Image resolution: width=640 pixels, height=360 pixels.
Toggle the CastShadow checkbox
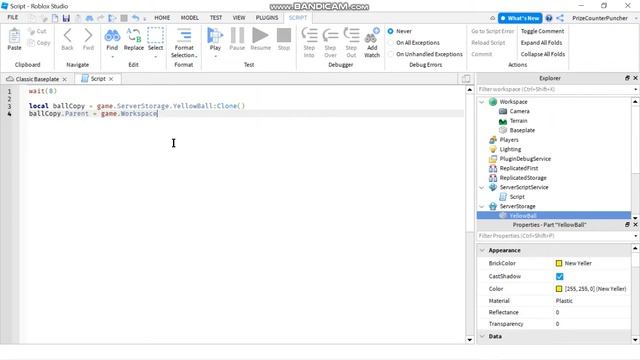pos(559,276)
